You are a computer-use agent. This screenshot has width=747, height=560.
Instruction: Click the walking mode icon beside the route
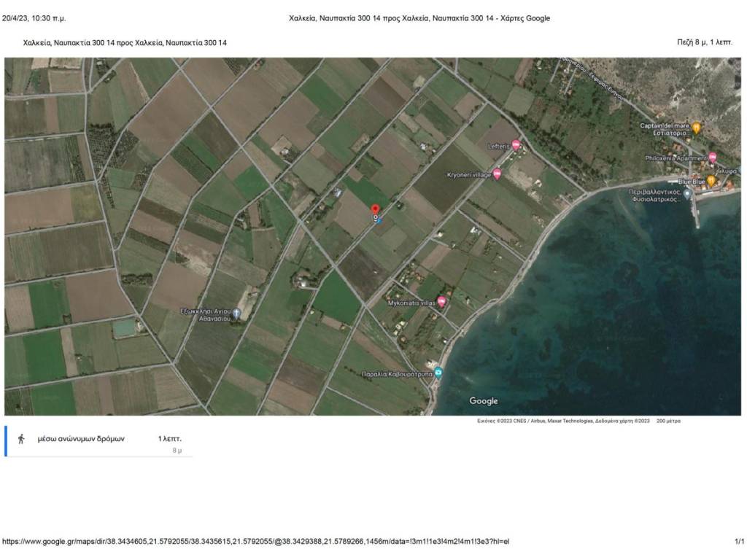[21, 439]
